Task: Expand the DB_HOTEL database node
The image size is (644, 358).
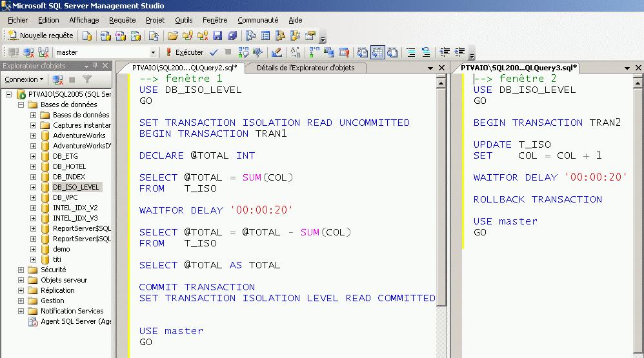Action: (x=33, y=166)
